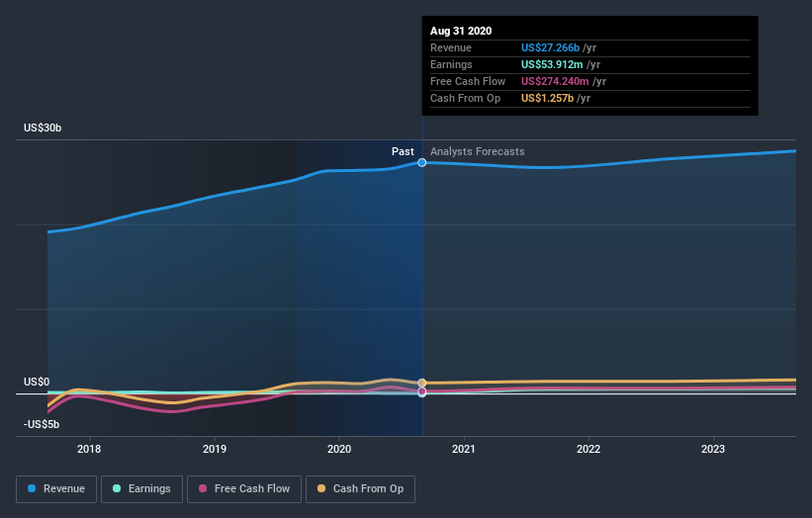Click the 'Analysts Forecasts' label
The image size is (812, 518).
pos(477,151)
